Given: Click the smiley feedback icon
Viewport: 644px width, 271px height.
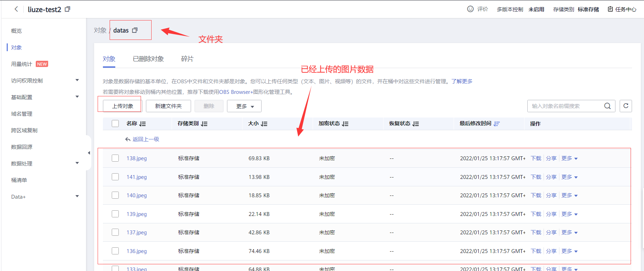Looking at the screenshot, I should coord(470,9).
